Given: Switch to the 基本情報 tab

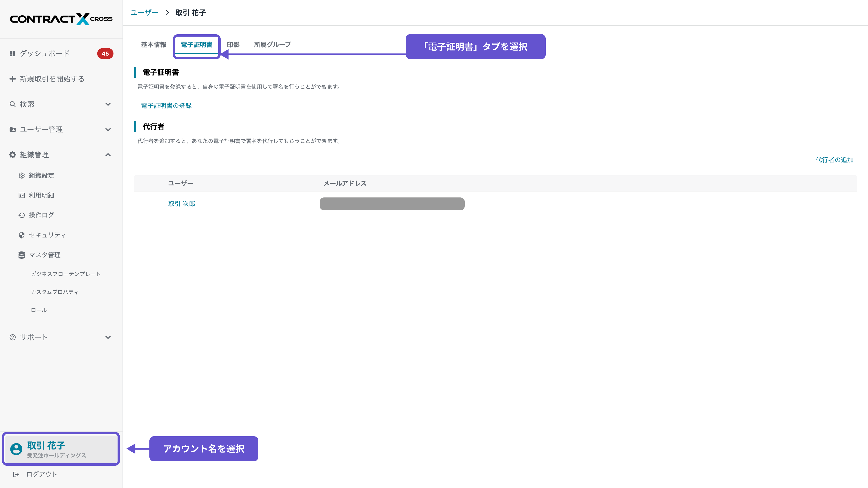Looking at the screenshot, I should click(x=153, y=45).
